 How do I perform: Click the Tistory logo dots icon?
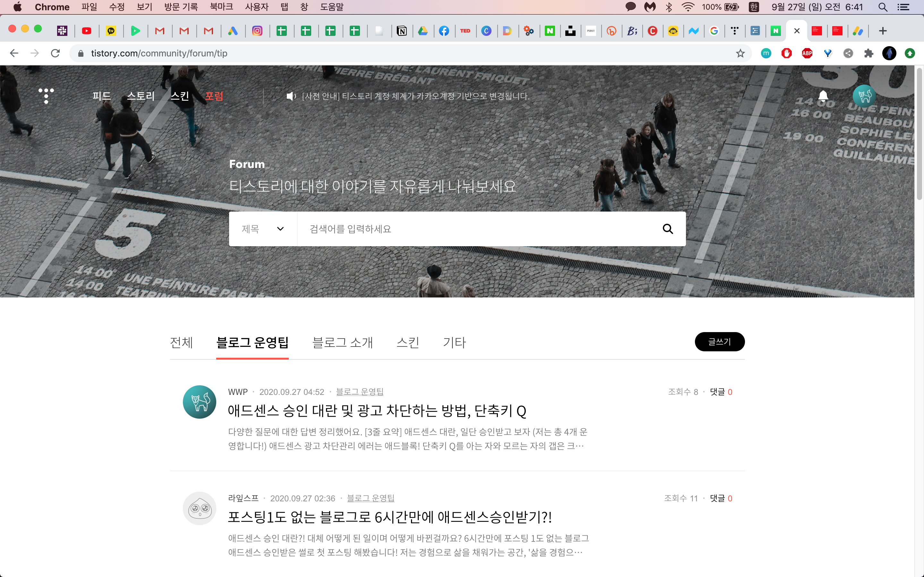[46, 96]
